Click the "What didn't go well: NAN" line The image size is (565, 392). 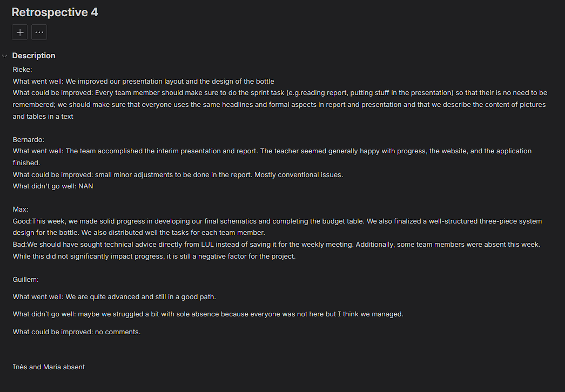click(x=53, y=186)
